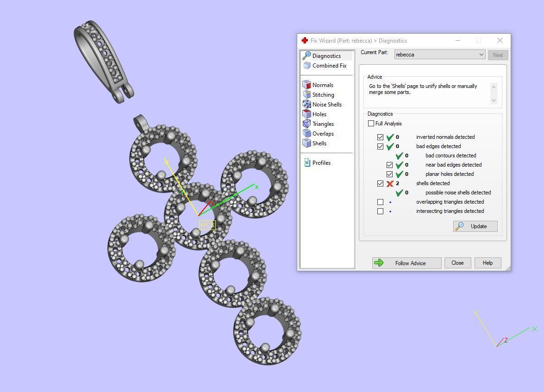Go to Noise Shells page label
The height and width of the screenshot is (392, 544).
pyautogui.click(x=327, y=105)
